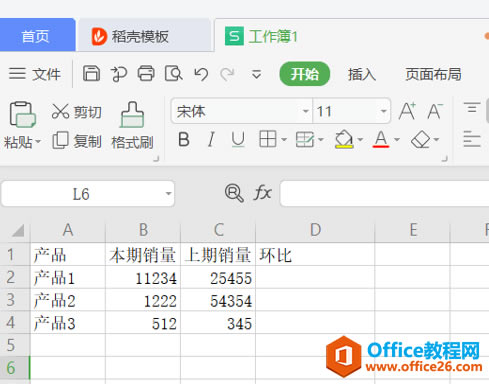This screenshot has width=489, height=384.
Task: Click the Redo arrow
Action: [x=227, y=74]
